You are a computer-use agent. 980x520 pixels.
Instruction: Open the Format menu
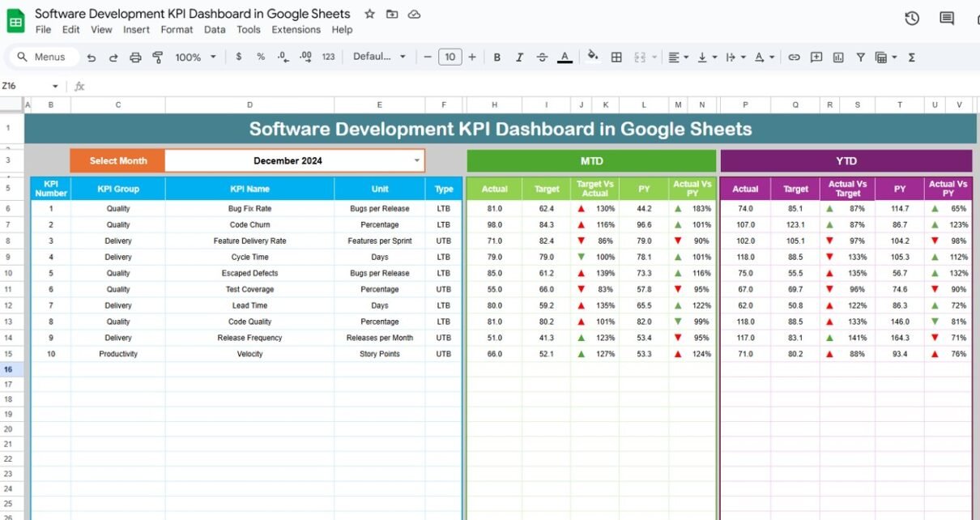[x=177, y=29]
